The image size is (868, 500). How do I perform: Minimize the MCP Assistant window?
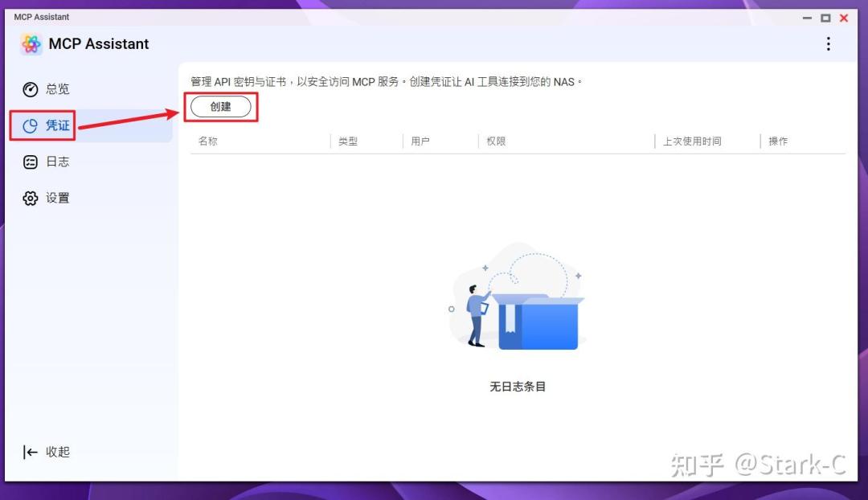807,18
